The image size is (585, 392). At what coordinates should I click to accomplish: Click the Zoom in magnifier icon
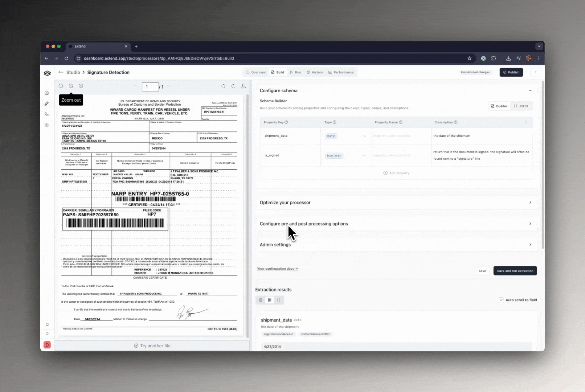pos(81,86)
